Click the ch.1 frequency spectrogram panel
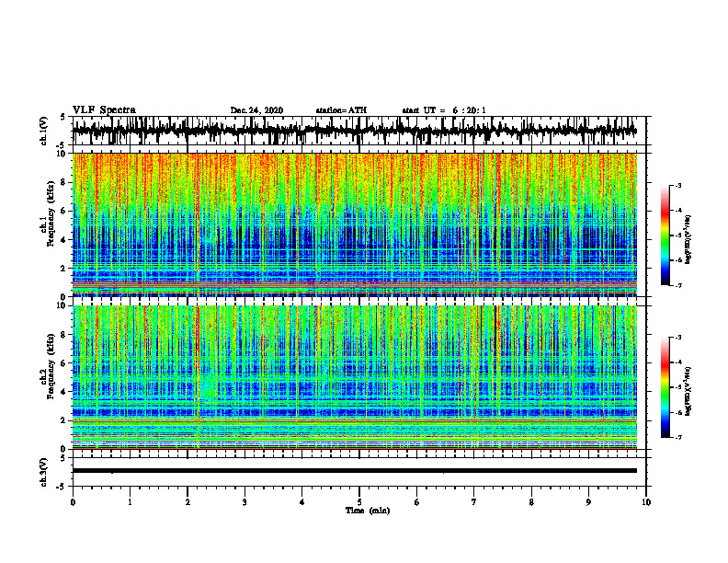Viewport: 728px width, 563px height. click(354, 224)
